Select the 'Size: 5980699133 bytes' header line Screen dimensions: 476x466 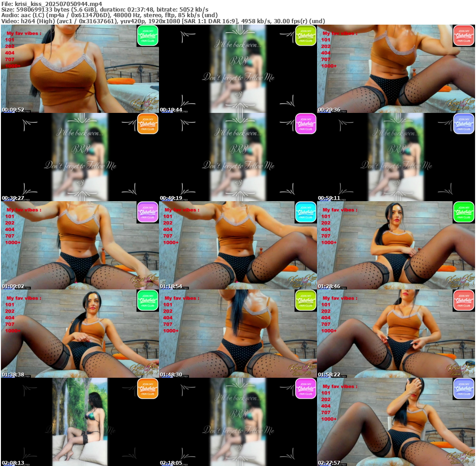click(x=105, y=10)
